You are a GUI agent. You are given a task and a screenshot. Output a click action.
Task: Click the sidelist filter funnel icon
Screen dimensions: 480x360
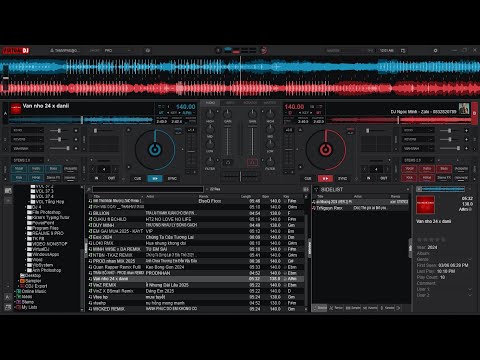(x=316, y=189)
